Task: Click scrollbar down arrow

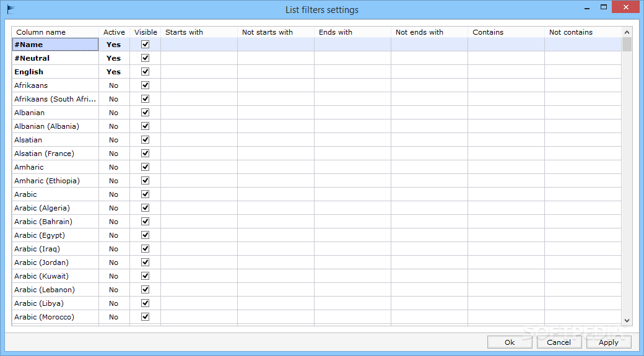Action: tap(627, 321)
